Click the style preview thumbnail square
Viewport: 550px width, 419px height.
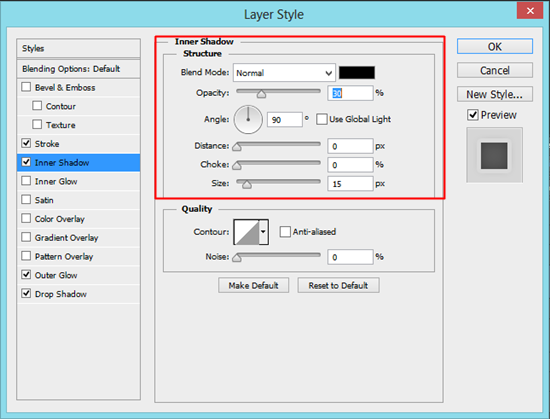tap(494, 156)
